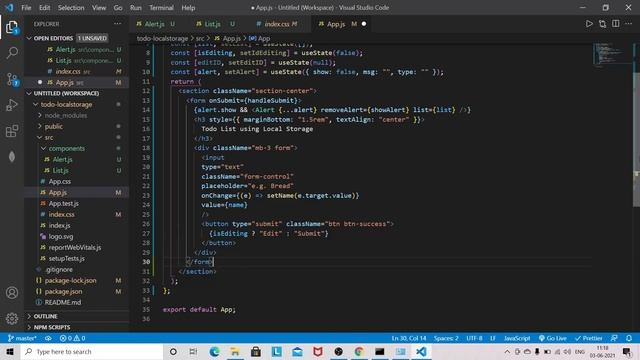Open the Accounts menu icon

coord(12,293)
